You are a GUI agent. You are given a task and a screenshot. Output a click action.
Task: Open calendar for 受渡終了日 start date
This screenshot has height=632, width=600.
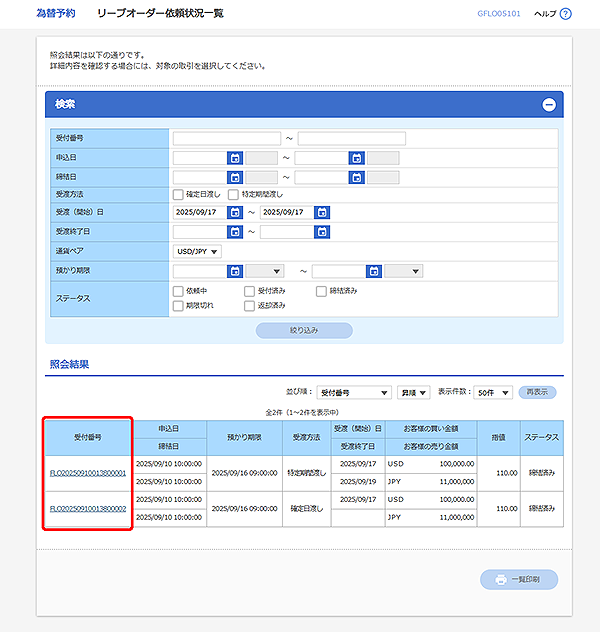235,232
